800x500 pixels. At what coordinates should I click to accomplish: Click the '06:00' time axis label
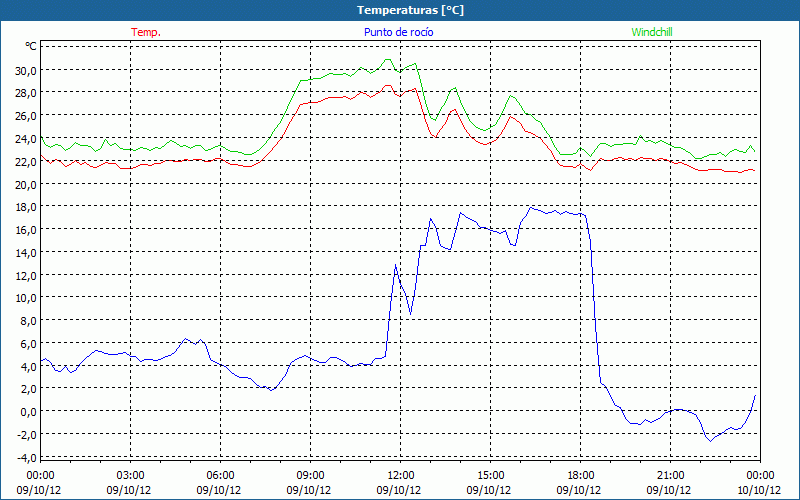coord(220,475)
